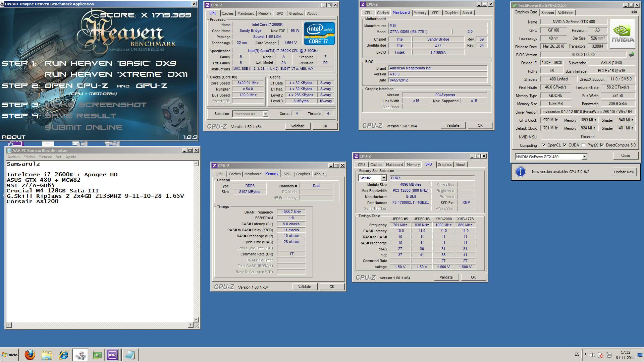Open Graphics tab in CPU-Z mainboard window
This screenshot has width=644, height=362.
click(451, 13)
